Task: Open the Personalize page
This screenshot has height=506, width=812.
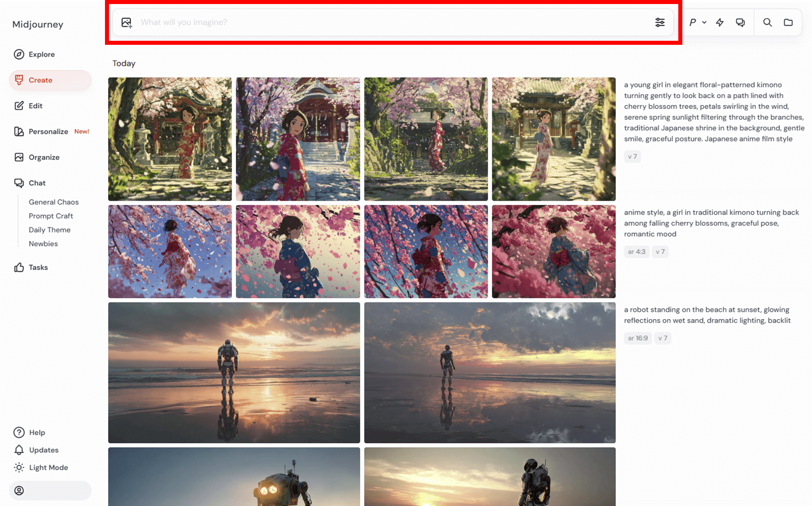Action: 48,131
